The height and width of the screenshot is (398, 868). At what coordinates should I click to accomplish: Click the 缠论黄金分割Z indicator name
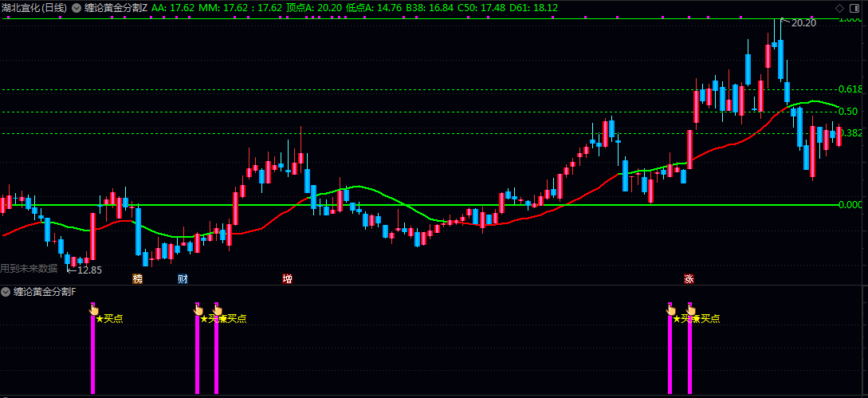coord(116,8)
